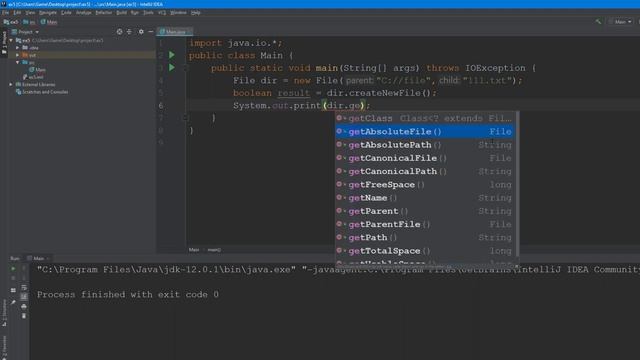Click the completion popup vertical scrollbar

(x=518, y=184)
